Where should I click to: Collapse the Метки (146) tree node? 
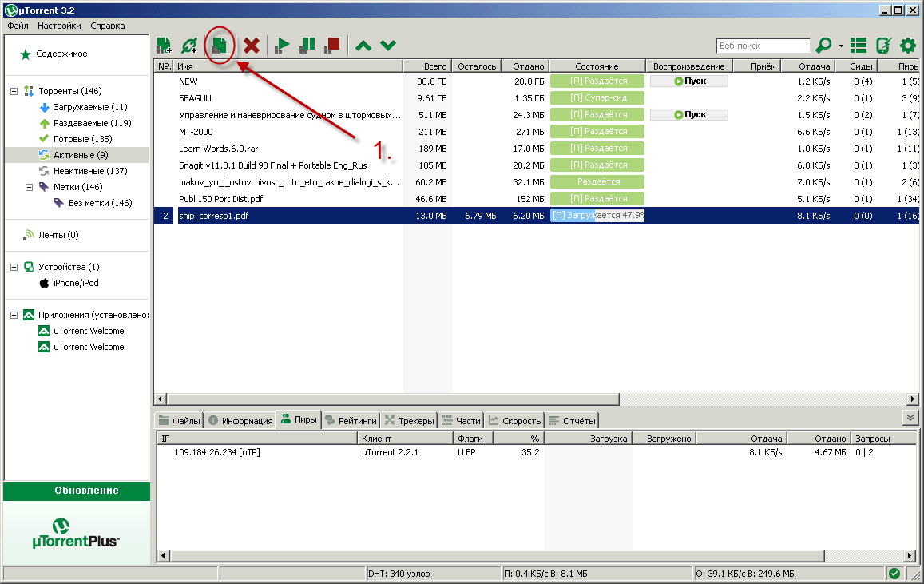(30, 187)
